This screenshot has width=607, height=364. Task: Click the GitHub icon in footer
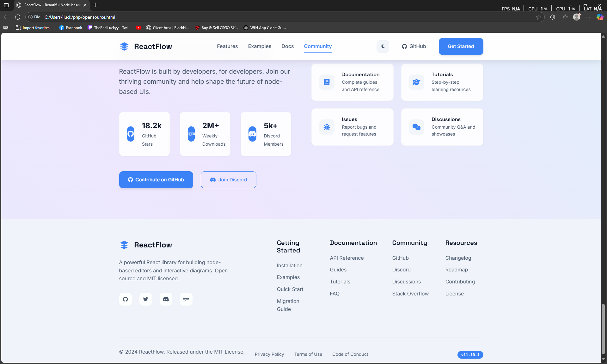click(x=126, y=299)
